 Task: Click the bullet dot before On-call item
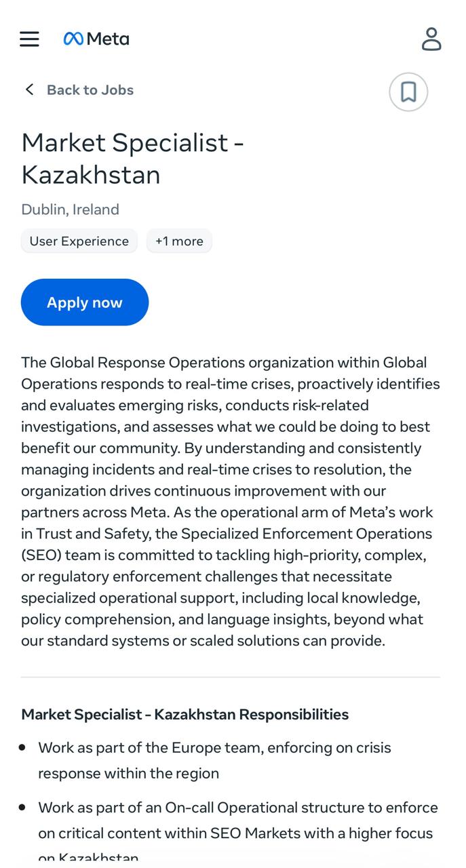[22, 807]
